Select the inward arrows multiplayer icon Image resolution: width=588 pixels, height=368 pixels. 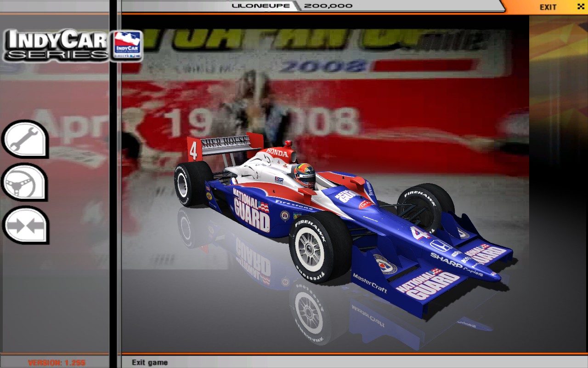tap(25, 225)
